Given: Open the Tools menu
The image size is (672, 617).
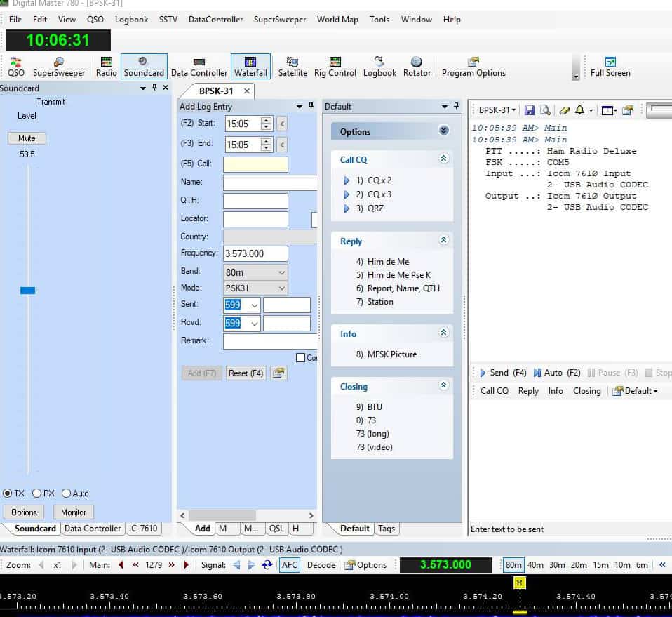Looking at the screenshot, I should click(379, 20).
